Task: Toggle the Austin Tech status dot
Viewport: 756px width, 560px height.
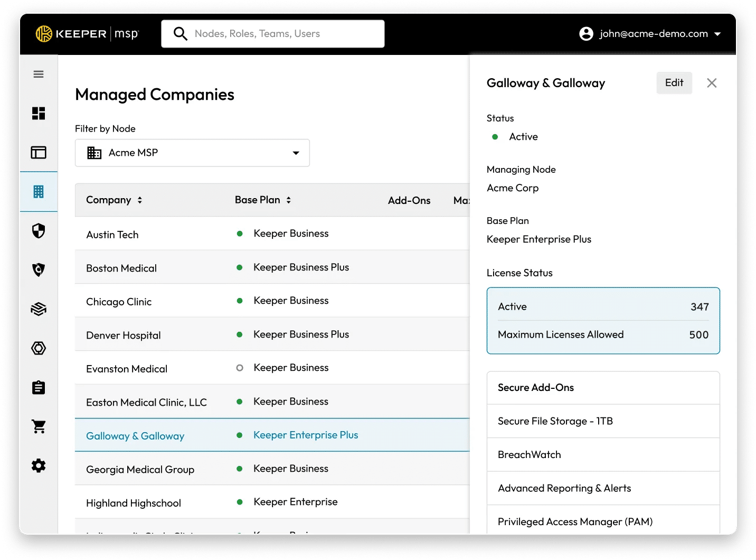Action: click(x=240, y=233)
